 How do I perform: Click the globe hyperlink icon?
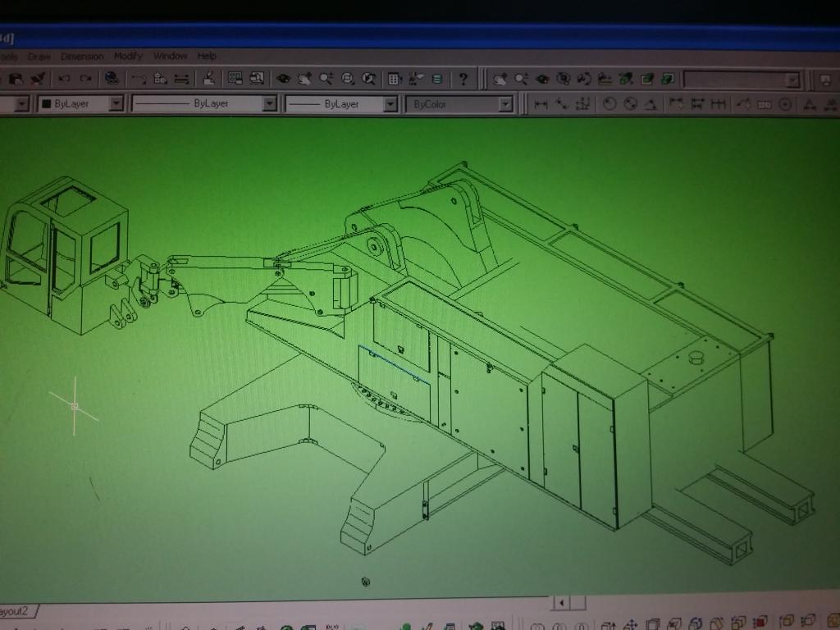[x=112, y=78]
